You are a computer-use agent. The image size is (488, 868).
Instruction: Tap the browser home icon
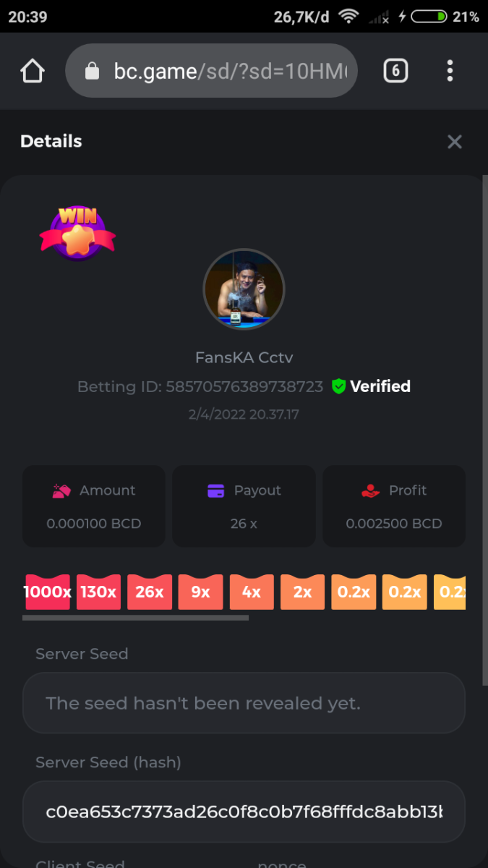click(32, 71)
